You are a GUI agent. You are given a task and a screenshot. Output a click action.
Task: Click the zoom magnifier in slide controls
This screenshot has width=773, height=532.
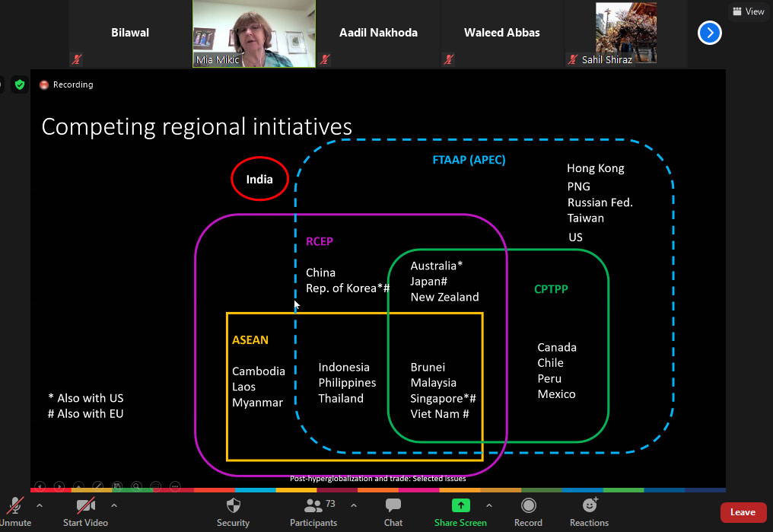(x=136, y=486)
